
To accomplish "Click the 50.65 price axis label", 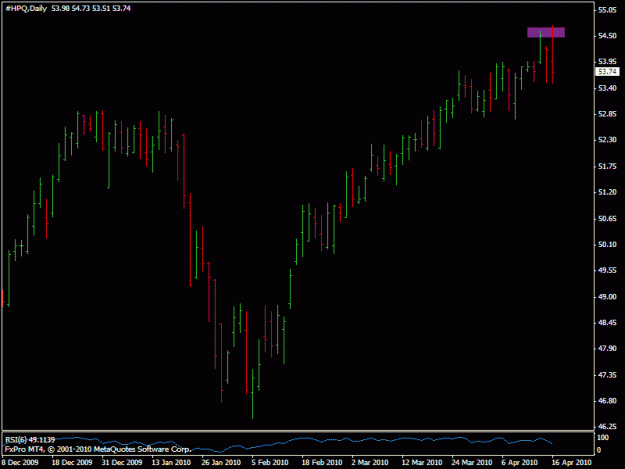I will [607, 219].
